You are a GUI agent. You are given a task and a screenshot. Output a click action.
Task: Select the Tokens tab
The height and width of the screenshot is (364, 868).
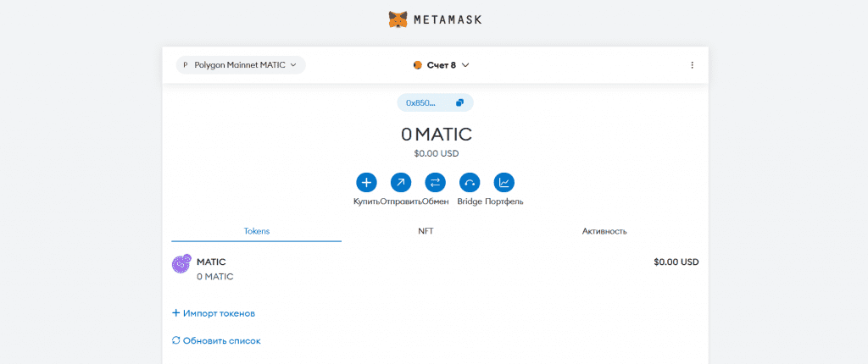point(256,231)
